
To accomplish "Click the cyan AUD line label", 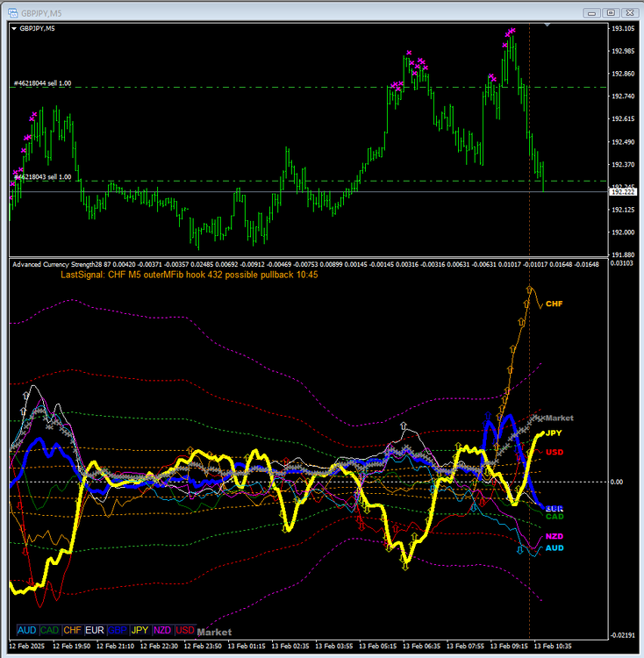I will pos(555,548).
